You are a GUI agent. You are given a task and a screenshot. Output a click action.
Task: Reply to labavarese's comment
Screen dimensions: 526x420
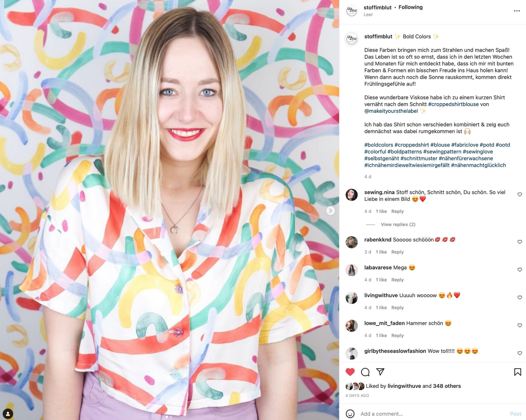coord(397,280)
